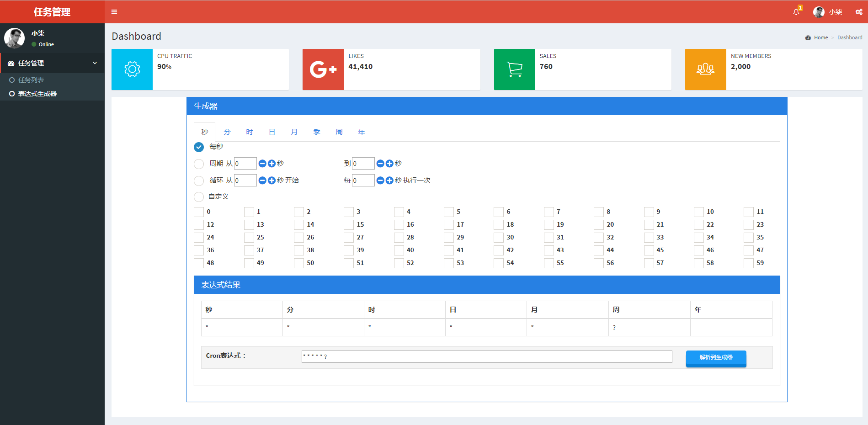The height and width of the screenshot is (425, 868).
Task: Click the Google Plus likes icon
Action: pos(323,69)
